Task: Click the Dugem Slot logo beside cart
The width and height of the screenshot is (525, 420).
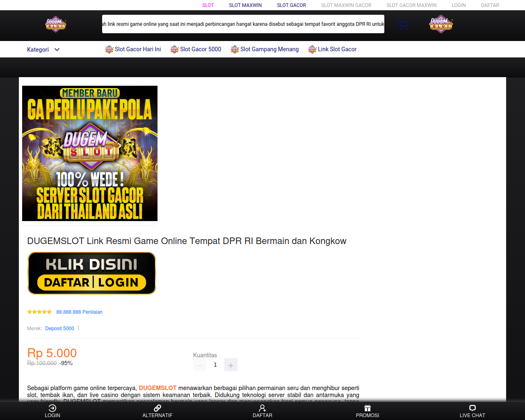Action: click(x=441, y=25)
